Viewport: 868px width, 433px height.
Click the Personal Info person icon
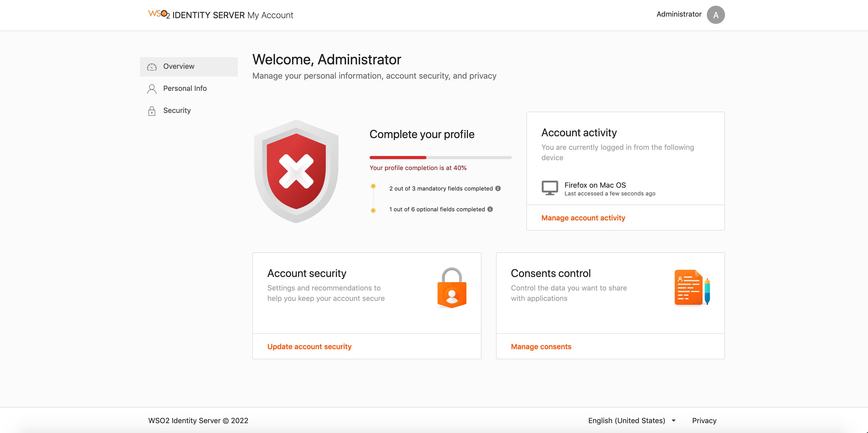152,89
